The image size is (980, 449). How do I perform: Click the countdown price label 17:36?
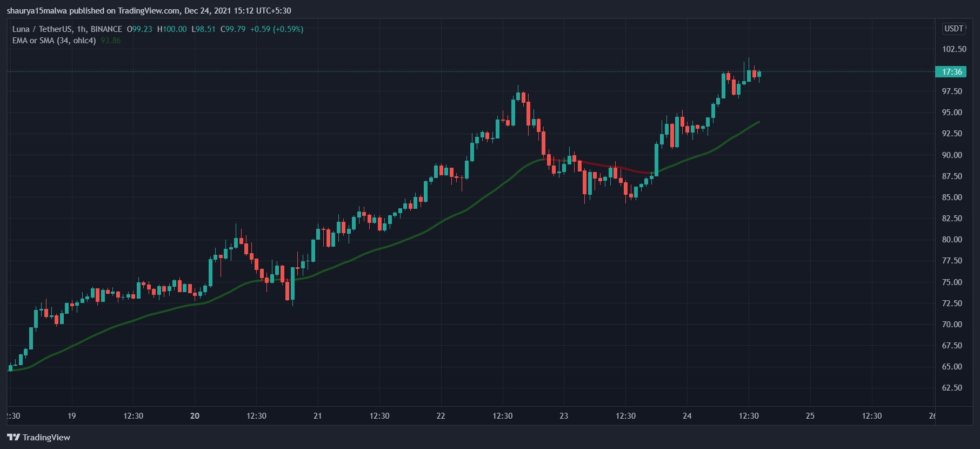(x=952, y=72)
